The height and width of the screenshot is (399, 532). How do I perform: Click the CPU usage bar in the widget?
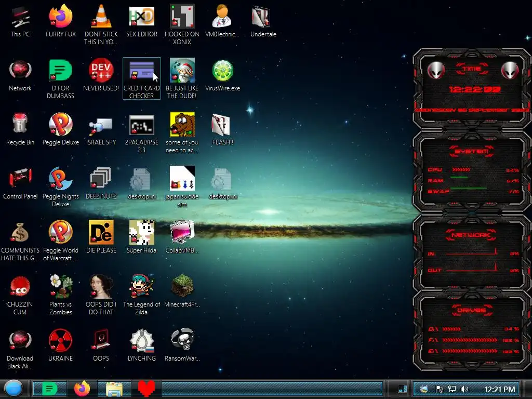461,169
